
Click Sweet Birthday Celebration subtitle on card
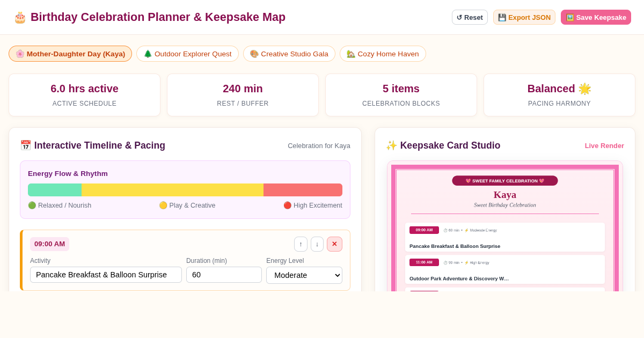point(505,205)
